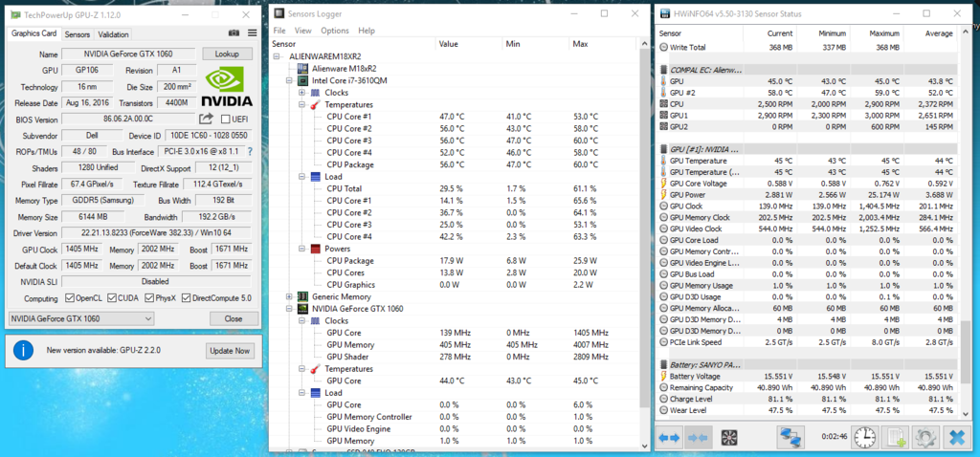Click the CPU Temperatures thermometer icon
Image resolution: width=980 pixels, height=457 pixels.
pyautogui.click(x=314, y=104)
